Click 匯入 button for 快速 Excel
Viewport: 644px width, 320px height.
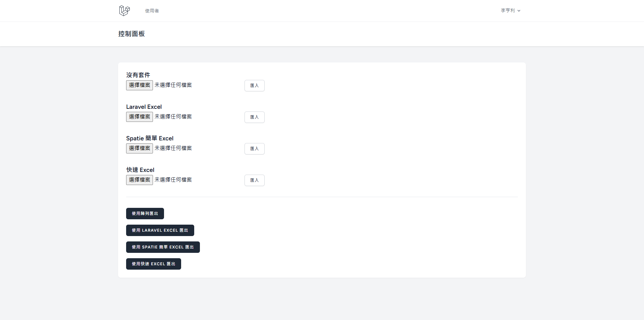[255, 180]
